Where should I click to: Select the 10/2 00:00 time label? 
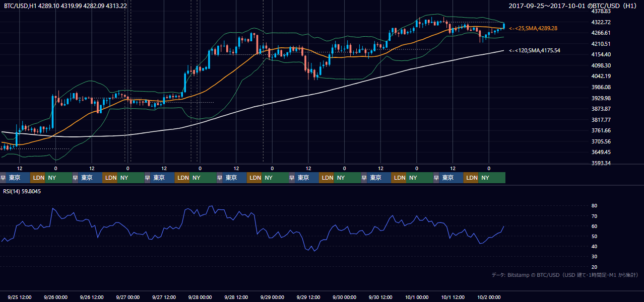click(x=489, y=297)
